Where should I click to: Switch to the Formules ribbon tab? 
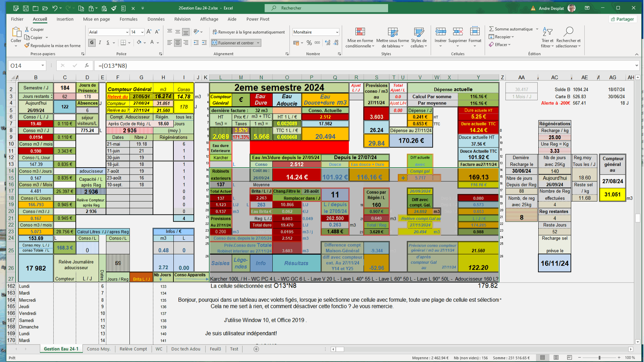[128, 19]
